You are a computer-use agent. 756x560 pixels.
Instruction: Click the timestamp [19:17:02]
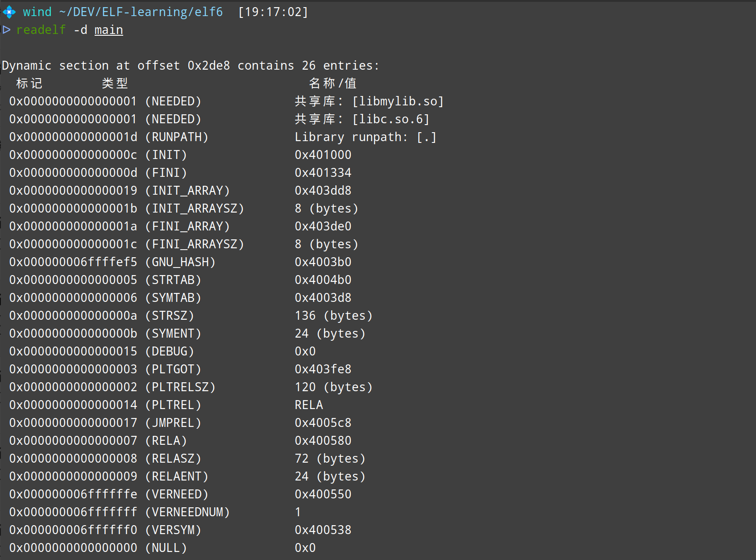273,12
